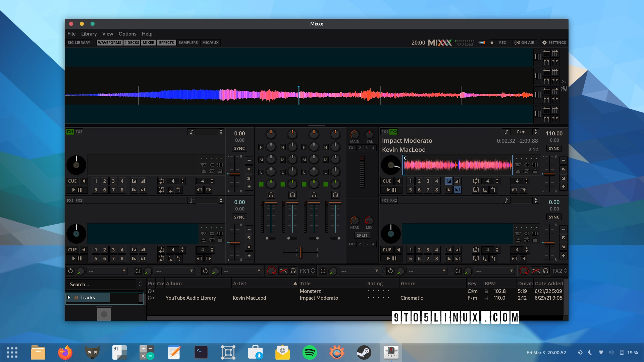The image size is (644, 362).
Task: Click the MIXER tab in toolbar
Action: (x=148, y=42)
